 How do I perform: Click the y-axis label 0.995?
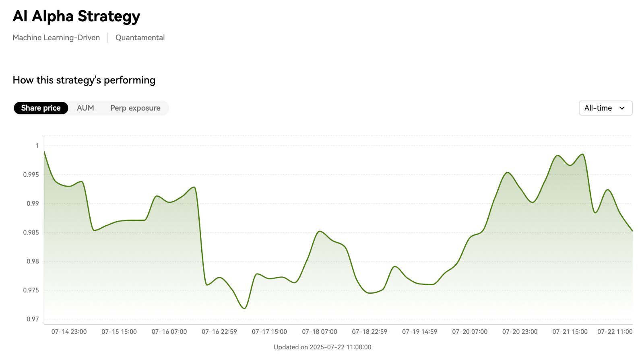pyautogui.click(x=31, y=175)
